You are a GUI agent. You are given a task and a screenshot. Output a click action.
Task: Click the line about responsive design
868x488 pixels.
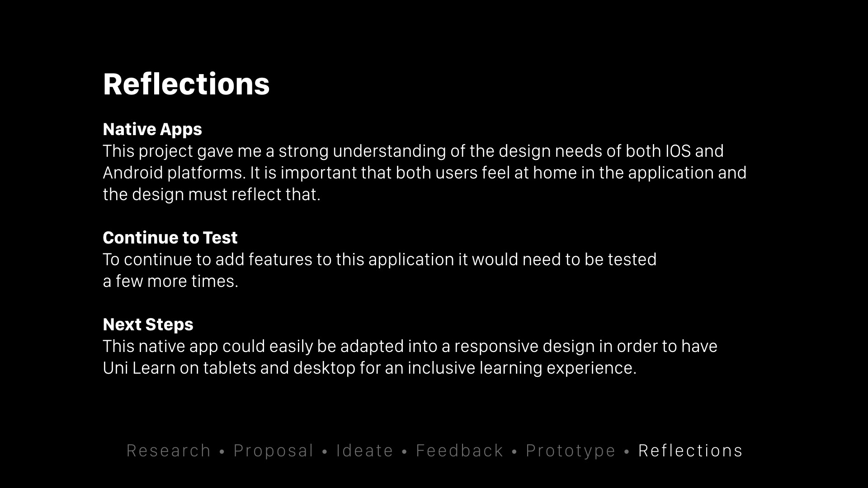[x=410, y=346]
